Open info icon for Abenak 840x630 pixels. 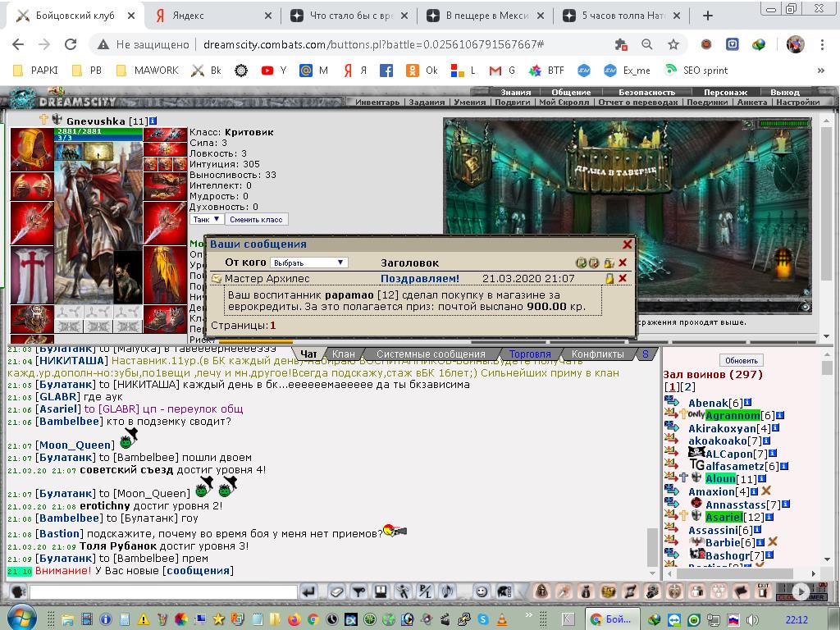coord(748,402)
